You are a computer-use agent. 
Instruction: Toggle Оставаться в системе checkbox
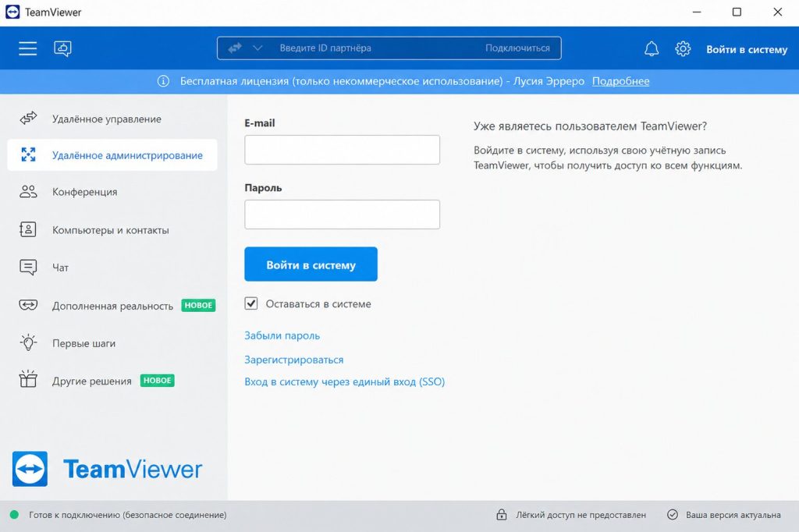251,303
